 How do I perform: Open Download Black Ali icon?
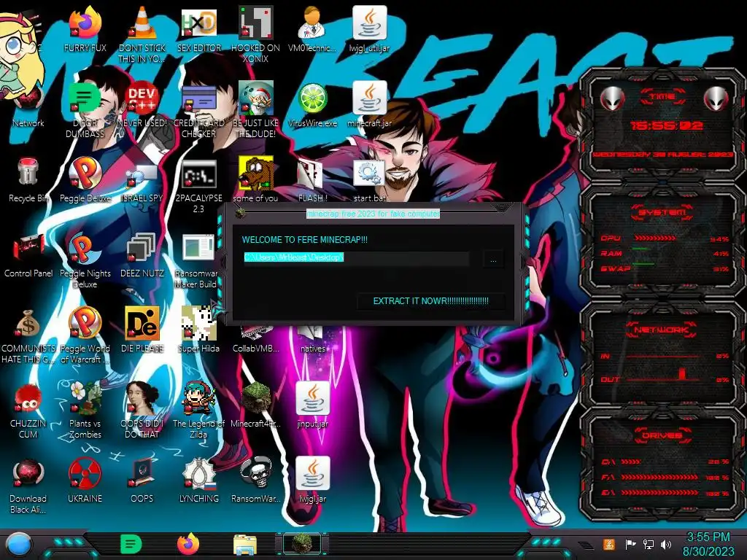[x=28, y=474]
